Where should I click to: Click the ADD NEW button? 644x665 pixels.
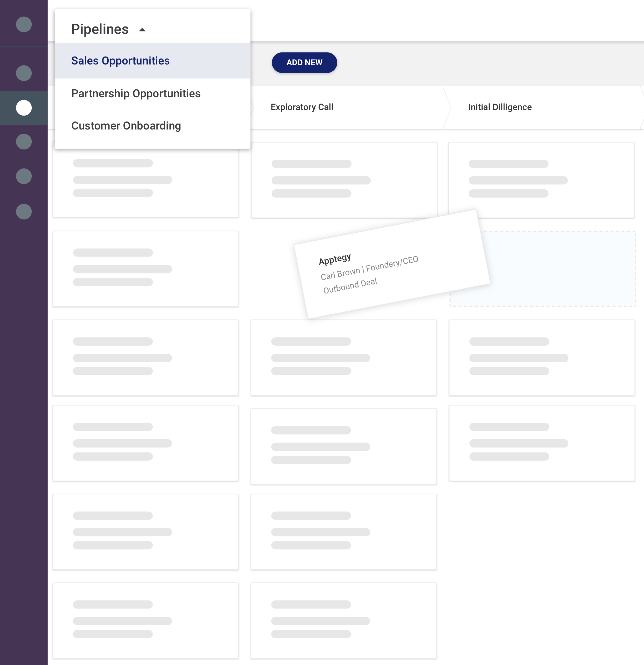tap(304, 62)
